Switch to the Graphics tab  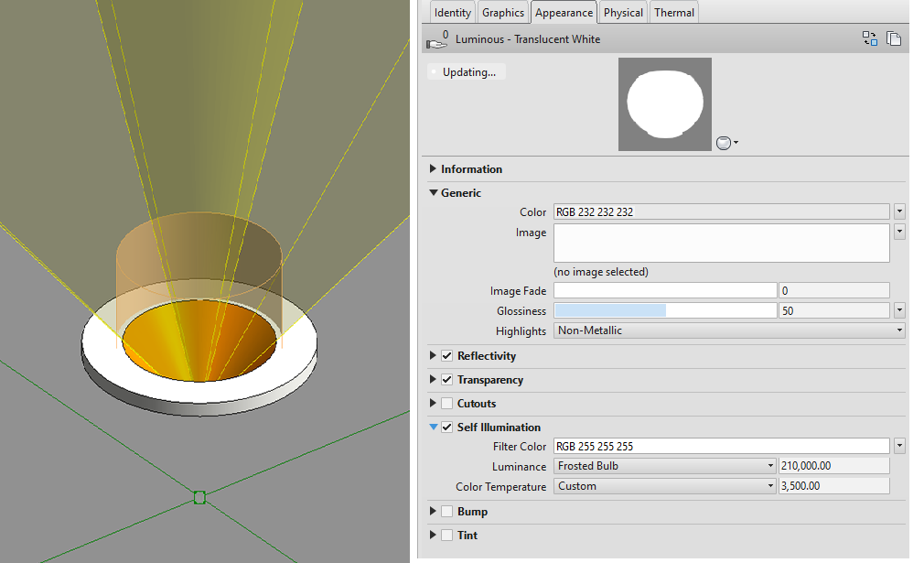502,13
